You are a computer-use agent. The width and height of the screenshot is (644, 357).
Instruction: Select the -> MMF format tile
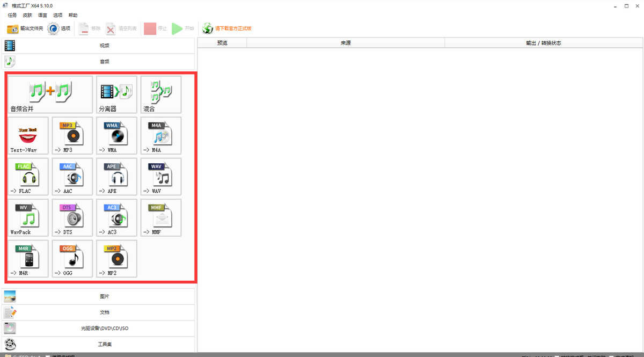point(161,218)
